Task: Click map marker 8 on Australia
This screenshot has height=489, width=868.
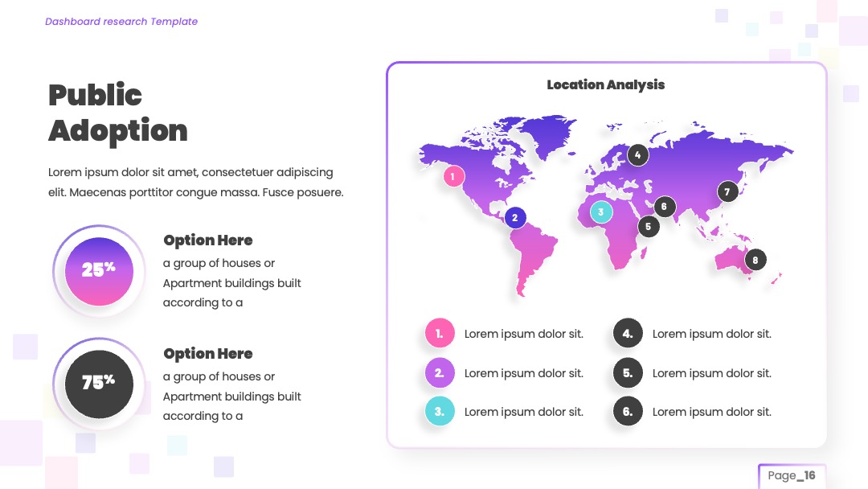Action: 755,260
